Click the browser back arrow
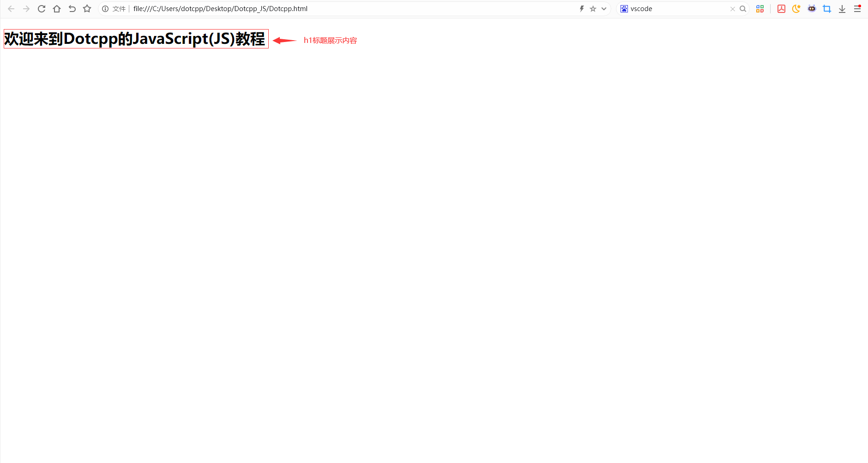The width and height of the screenshot is (868, 463). click(x=11, y=9)
